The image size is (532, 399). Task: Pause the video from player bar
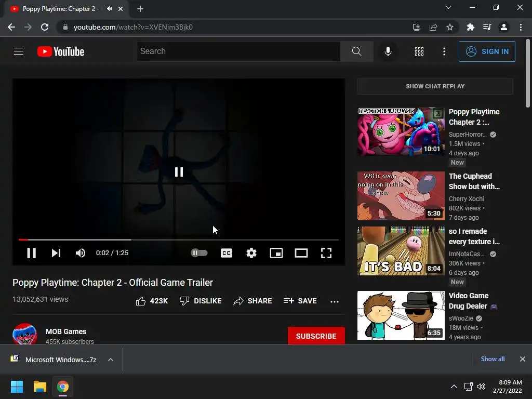[31, 253]
